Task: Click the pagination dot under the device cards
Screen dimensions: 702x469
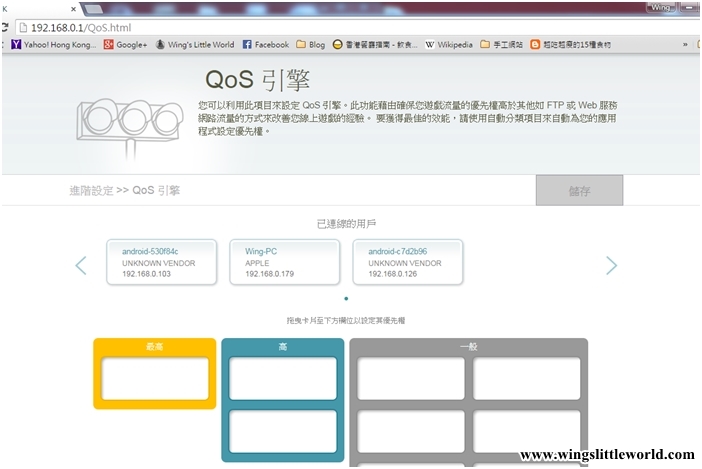Action: tap(346, 298)
